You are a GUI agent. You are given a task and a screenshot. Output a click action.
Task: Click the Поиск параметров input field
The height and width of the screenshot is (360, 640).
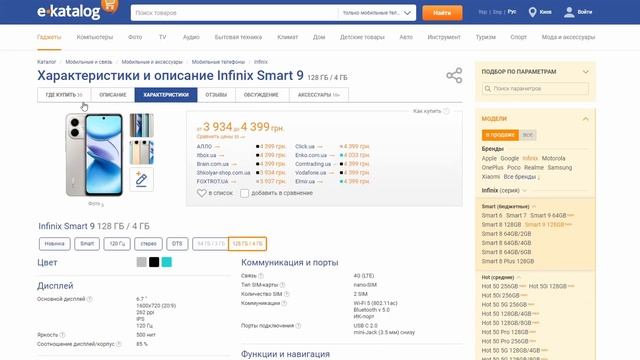535,89
